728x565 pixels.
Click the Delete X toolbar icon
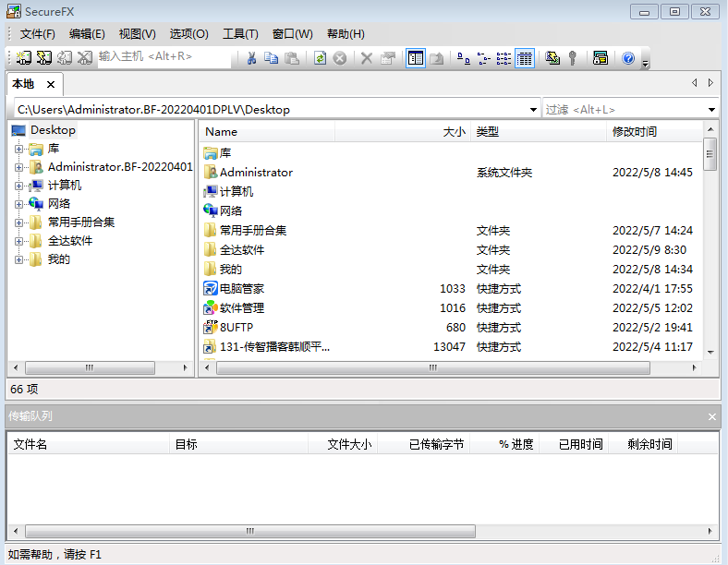(x=367, y=58)
